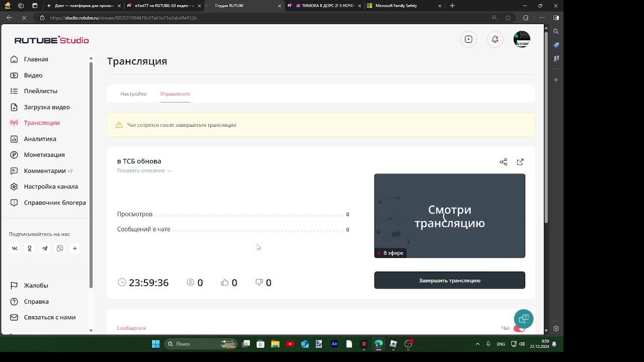Click the plus icon after the Viber icon
This screenshot has width=644, height=362.
[x=75, y=248]
